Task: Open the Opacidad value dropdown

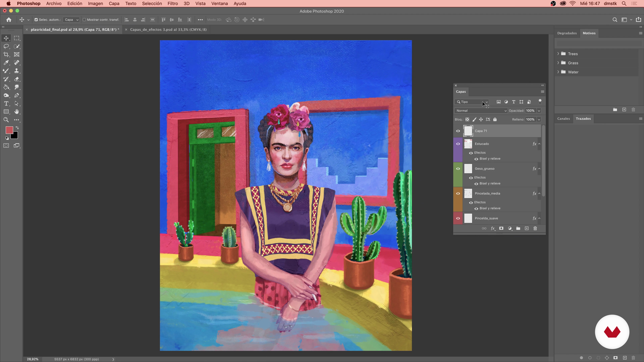Action: coord(539,111)
